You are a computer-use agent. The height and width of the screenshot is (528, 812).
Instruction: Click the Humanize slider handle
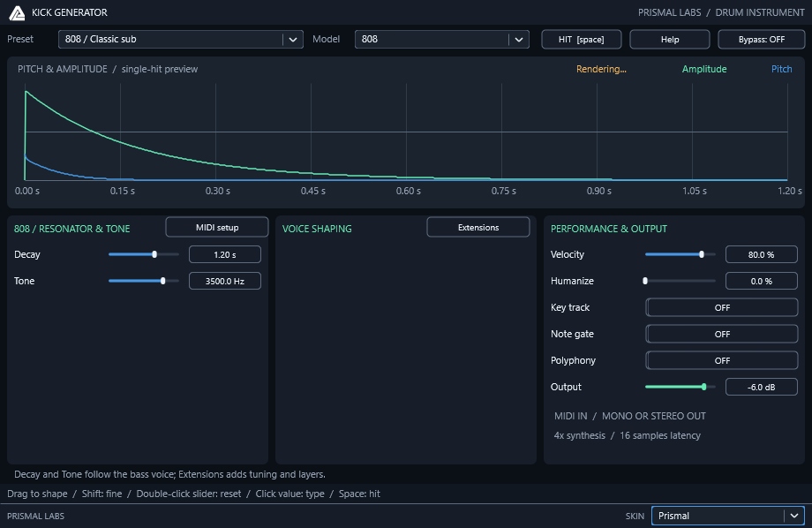[645, 281]
